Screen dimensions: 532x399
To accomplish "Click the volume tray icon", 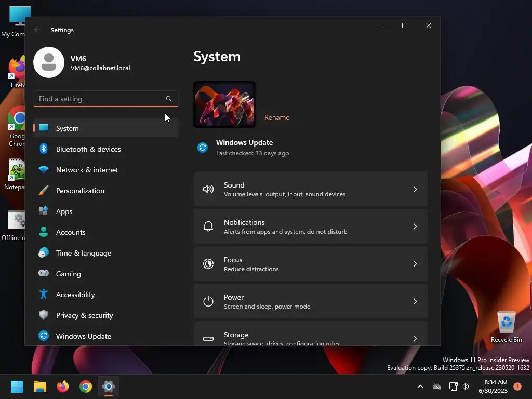I will (x=465, y=387).
